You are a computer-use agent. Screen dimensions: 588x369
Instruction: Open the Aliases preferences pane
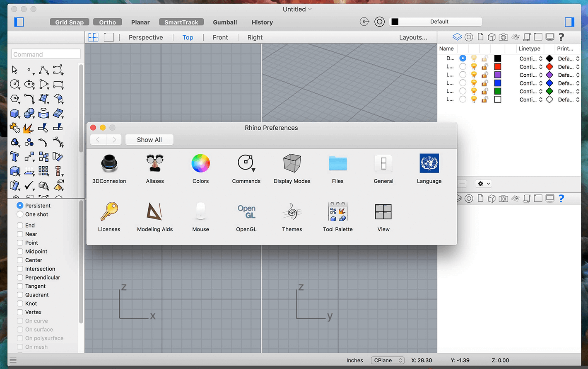pos(155,169)
